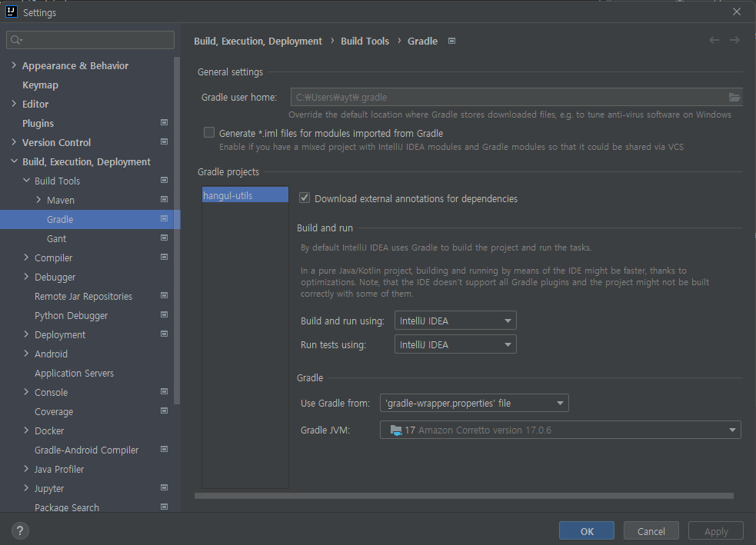
Task: Click project-level icon beside Python Debugger
Action: (x=164, y=315)
